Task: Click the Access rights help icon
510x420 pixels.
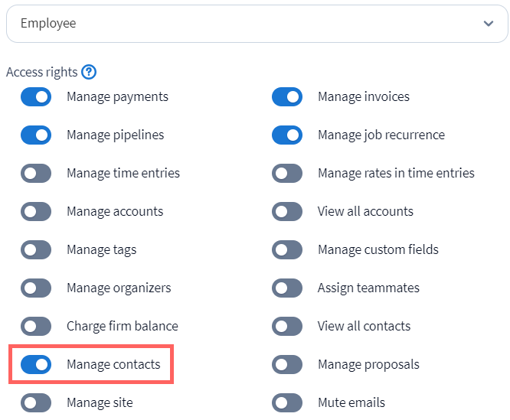Action: tap(89, 73)
